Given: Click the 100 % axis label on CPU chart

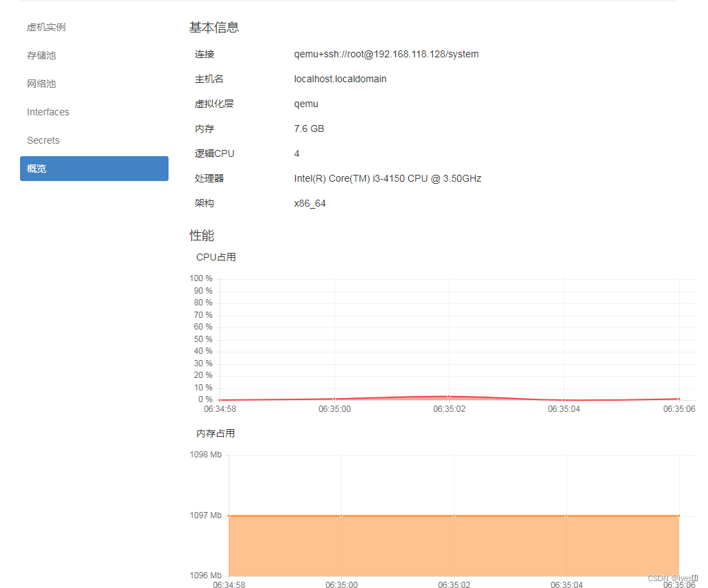Looking at the screenshot, I should (x=200, y=278).
